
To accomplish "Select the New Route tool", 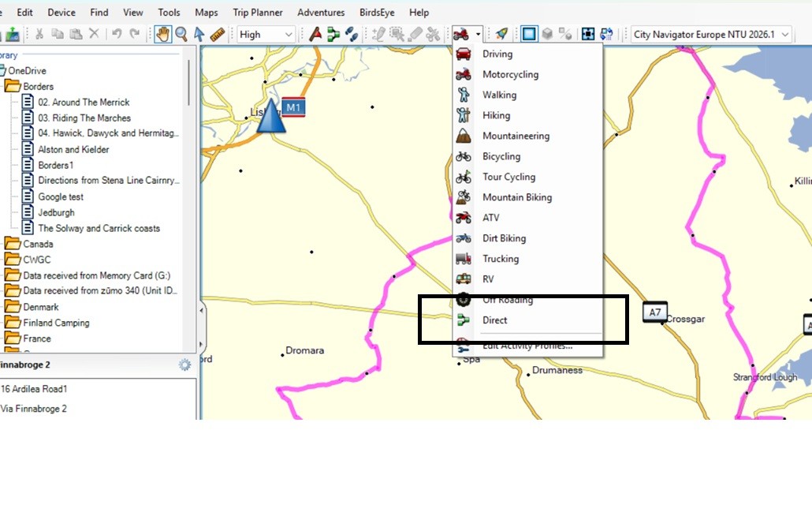I will pos(333,34).
